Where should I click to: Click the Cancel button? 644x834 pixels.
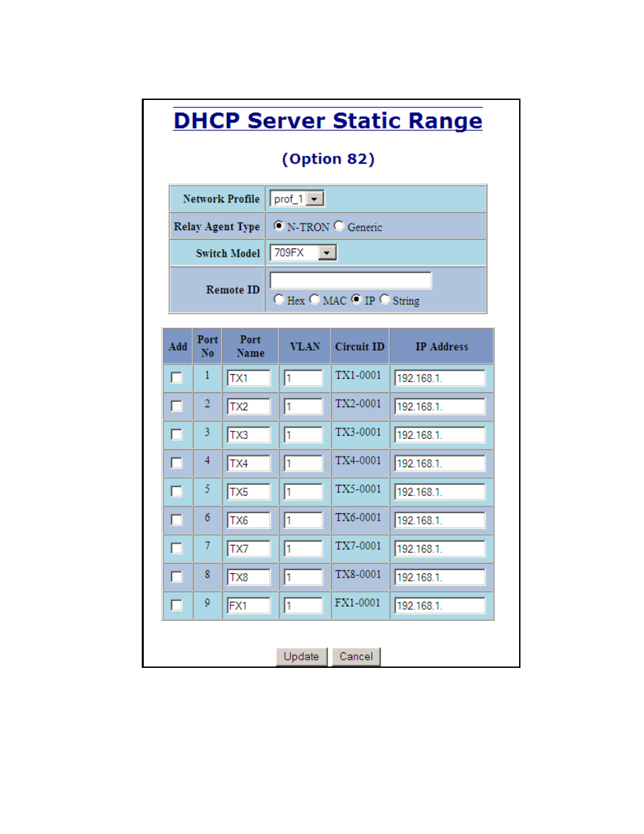(356, 656)
